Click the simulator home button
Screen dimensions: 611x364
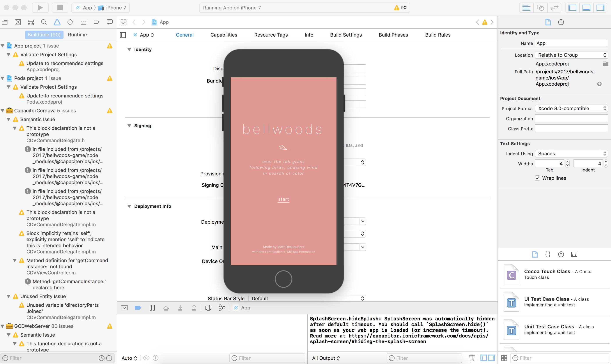pyautogui.click(x=283, y=279)
